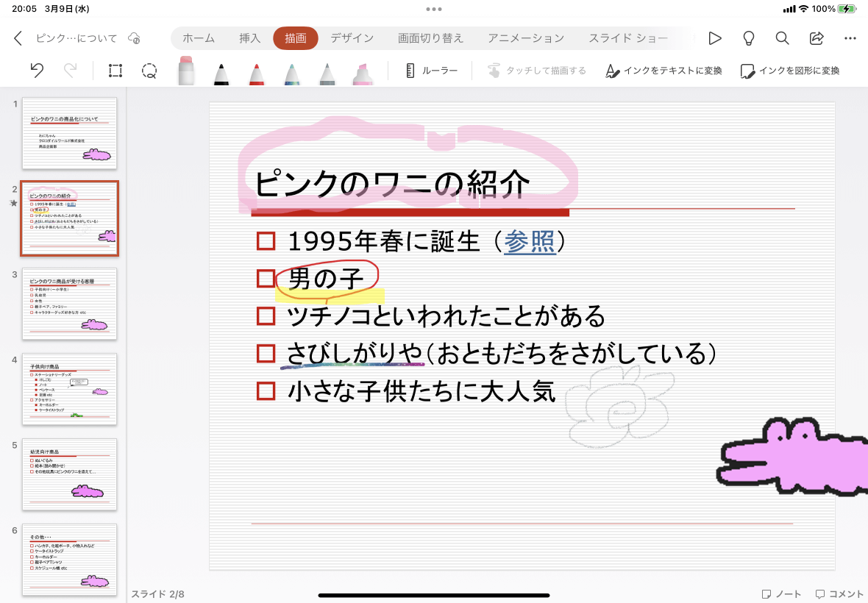Tap the 20:05 clock in status bar
The width and height of the screenshot is (868, 603).
tap(24, 9)
